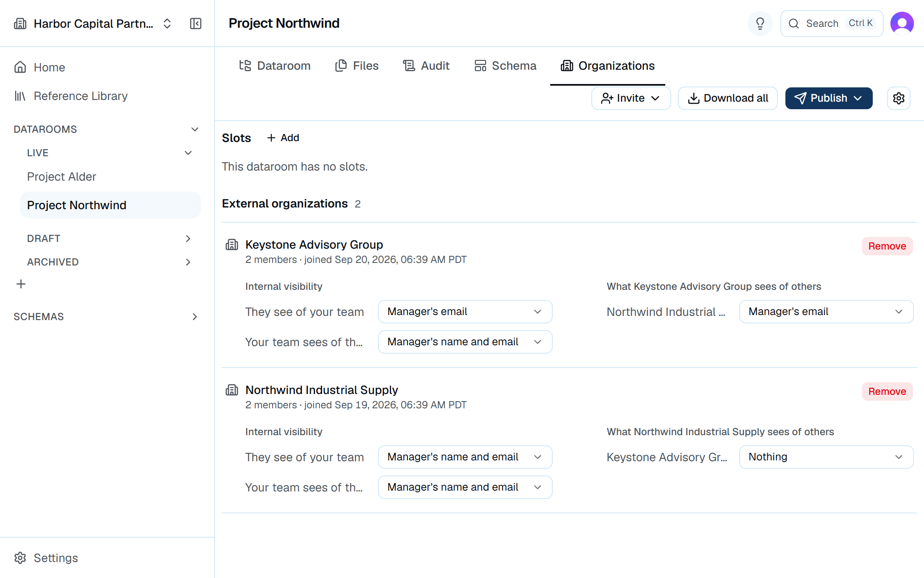This screenshot has width=924, height=578.
Task: Switch to the Audit tab
Action: click(x=426, y=66)
